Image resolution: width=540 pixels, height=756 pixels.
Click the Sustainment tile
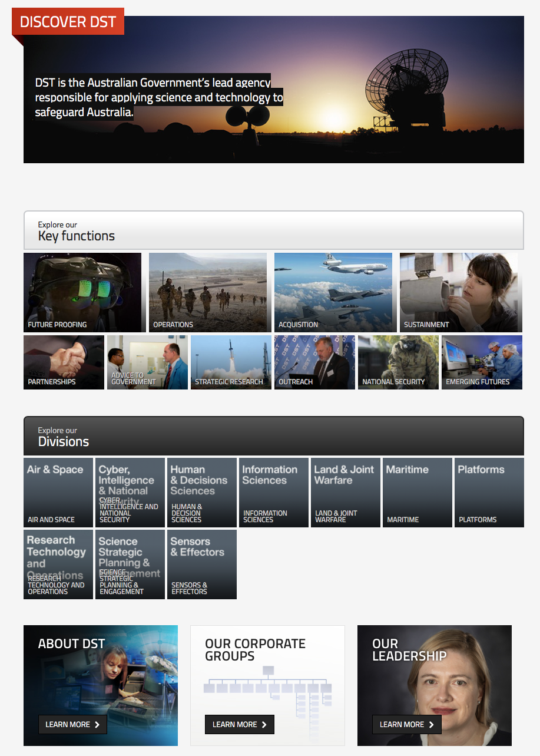[458, 292]
